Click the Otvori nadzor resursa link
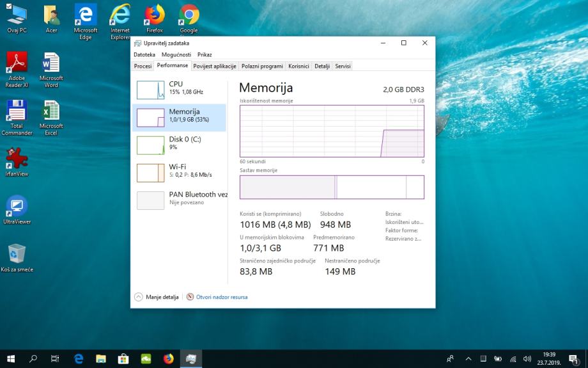This screenshot has height=368, width=588. click(x=221, y=297)
